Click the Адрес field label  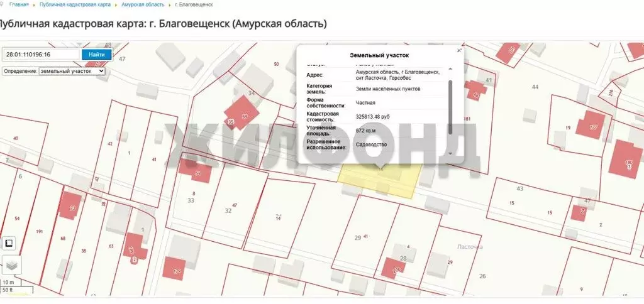coord(315,75)
